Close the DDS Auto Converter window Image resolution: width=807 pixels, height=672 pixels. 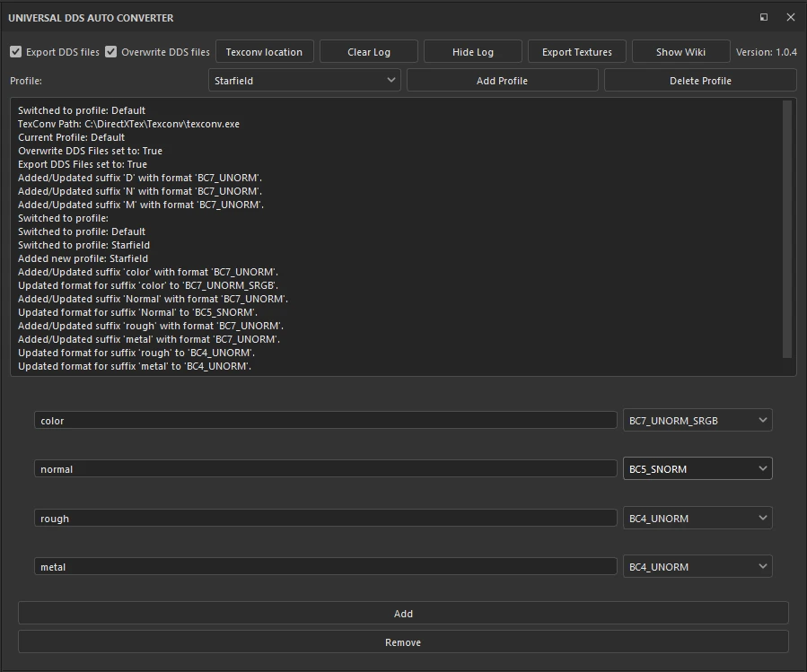[791, 17]
